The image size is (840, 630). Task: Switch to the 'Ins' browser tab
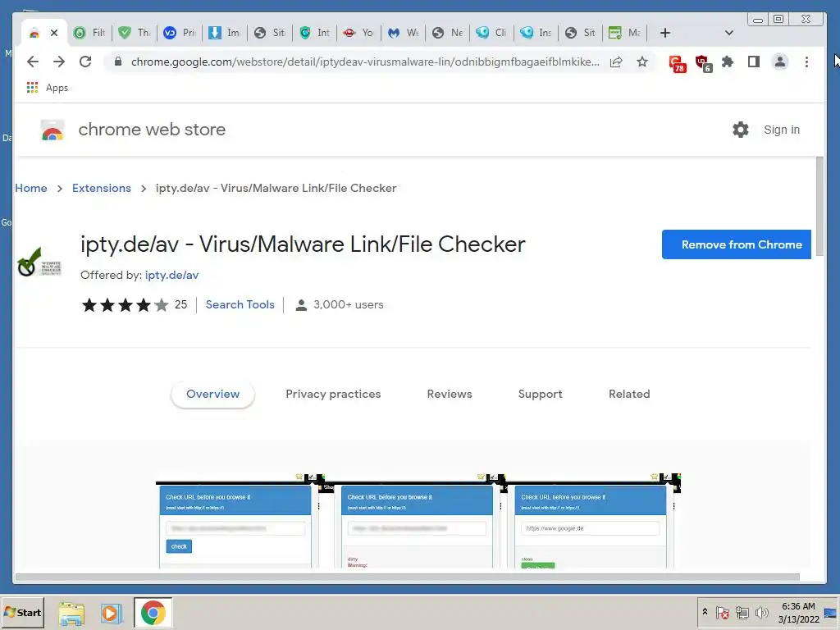click(536, 33)
